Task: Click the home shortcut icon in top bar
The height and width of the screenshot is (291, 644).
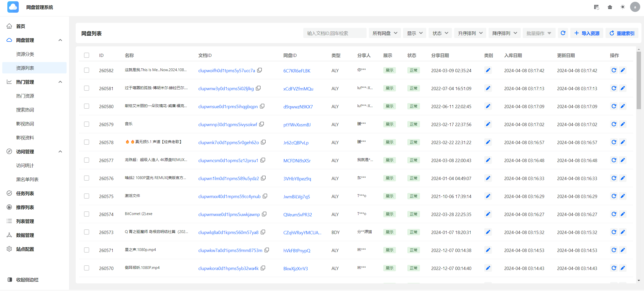Action: coord(610,7)
